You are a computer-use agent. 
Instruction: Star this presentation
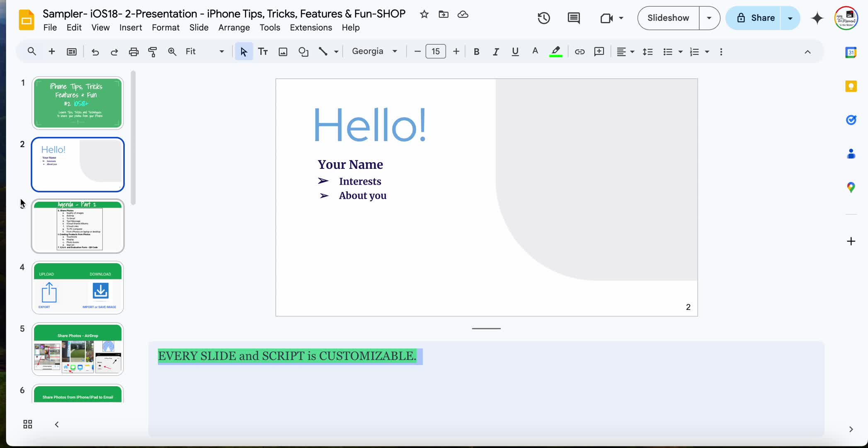pyautogui.click(x=424, y=15)
